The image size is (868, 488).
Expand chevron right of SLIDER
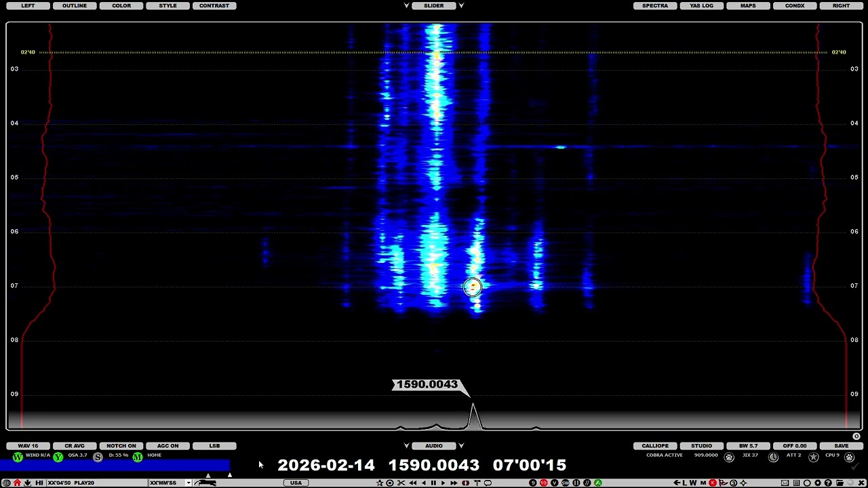(461, 5)
